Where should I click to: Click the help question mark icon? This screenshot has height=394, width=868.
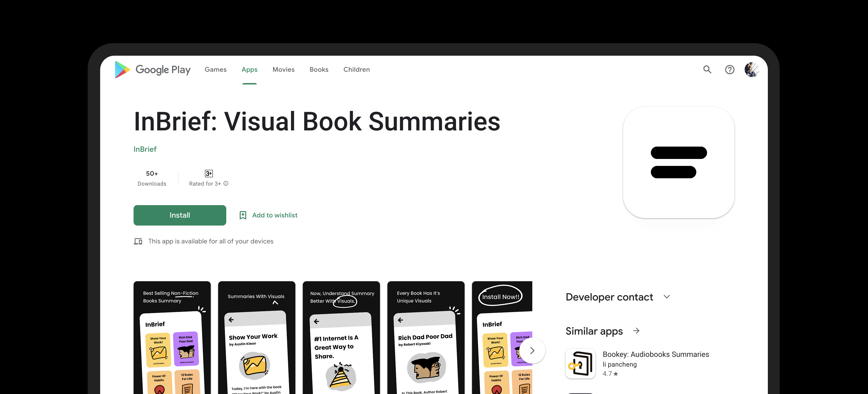pyautogui.click(x=730, y=69)
